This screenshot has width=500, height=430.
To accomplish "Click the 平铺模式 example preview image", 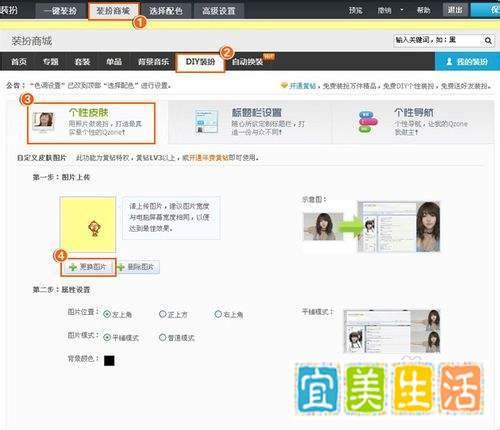I will pyautogui.click(x=392, y=331).
